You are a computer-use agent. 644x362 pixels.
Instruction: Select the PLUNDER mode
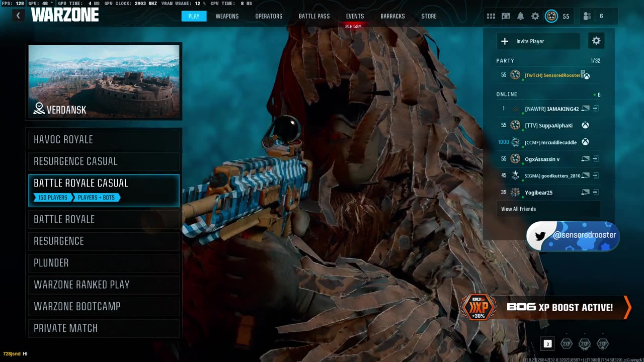[104, 263]
